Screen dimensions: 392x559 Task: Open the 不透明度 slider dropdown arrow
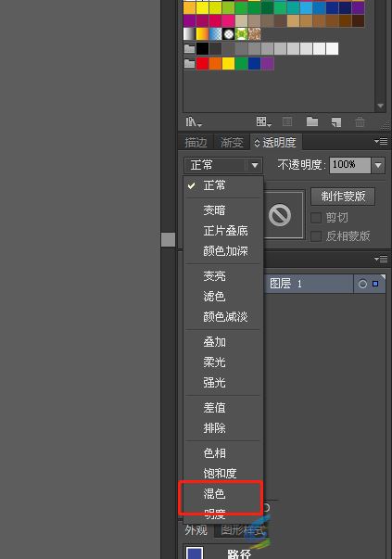click(x=378, y=165)
